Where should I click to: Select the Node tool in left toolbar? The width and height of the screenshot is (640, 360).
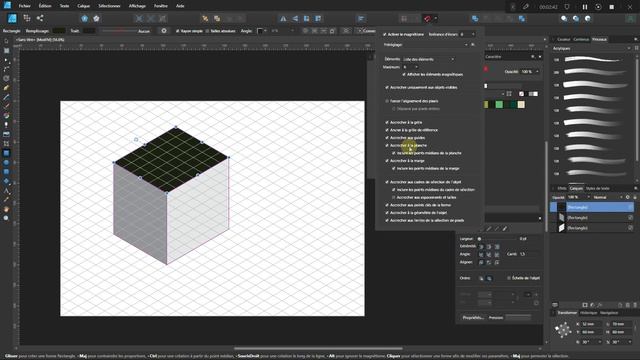pos(6,60)
